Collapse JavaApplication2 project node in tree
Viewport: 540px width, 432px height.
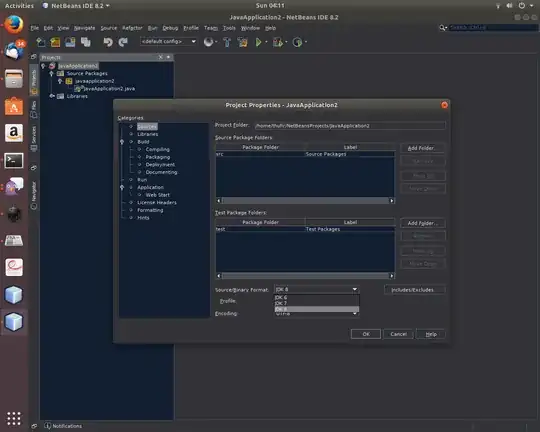coord(43,66)
